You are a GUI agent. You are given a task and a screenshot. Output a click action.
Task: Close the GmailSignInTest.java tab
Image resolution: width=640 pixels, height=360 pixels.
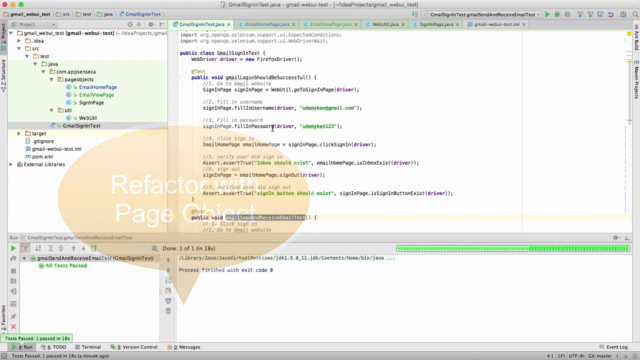point(229,24)
